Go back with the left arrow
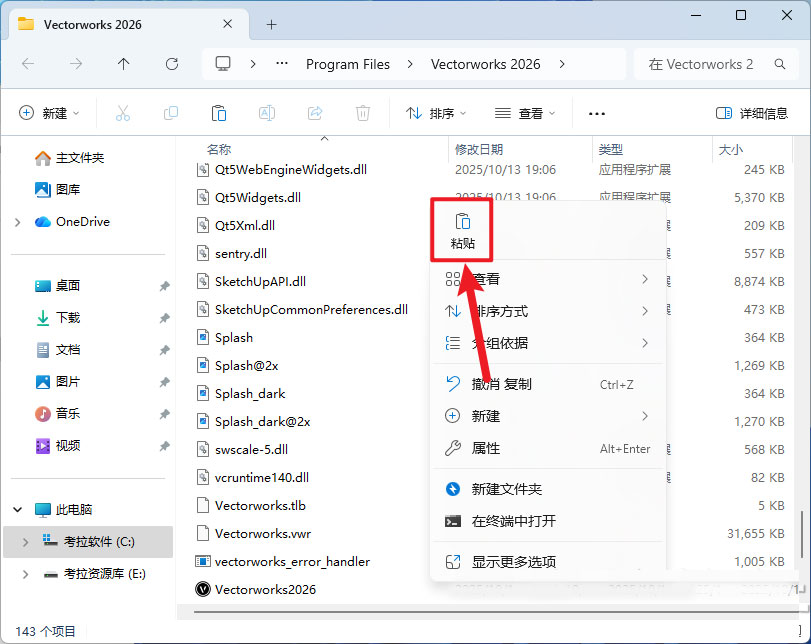The image size is (811, 644). (x=28, y=64)
